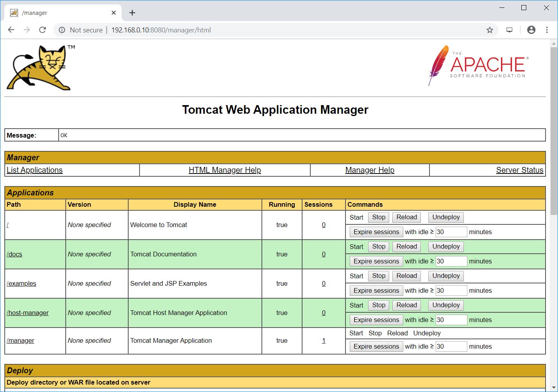Click the 'Display Name' column header

tap(195, 204)
